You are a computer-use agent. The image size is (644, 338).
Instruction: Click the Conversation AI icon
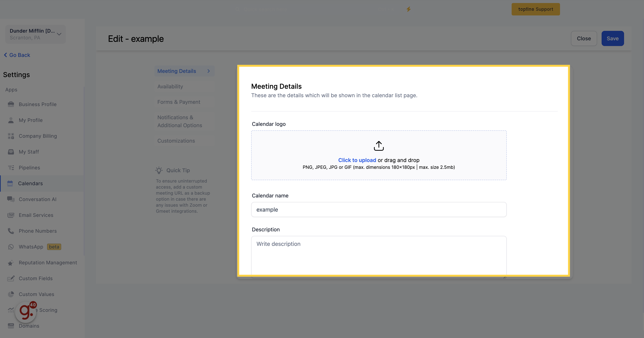click(11, 199)
